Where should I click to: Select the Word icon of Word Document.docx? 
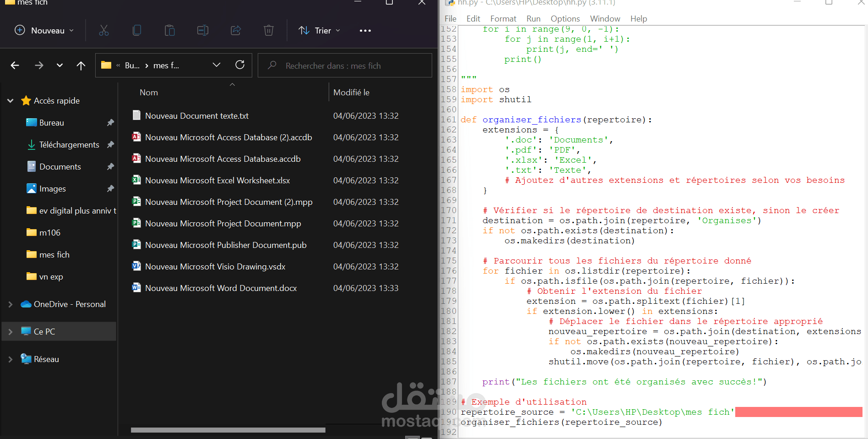(136, 288)
